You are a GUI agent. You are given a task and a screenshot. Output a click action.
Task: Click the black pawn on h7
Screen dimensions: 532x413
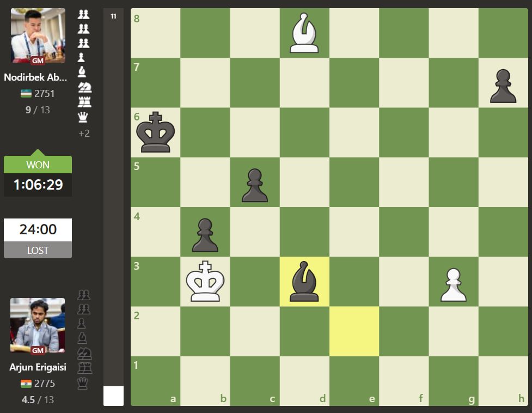(x=503, y=86)
